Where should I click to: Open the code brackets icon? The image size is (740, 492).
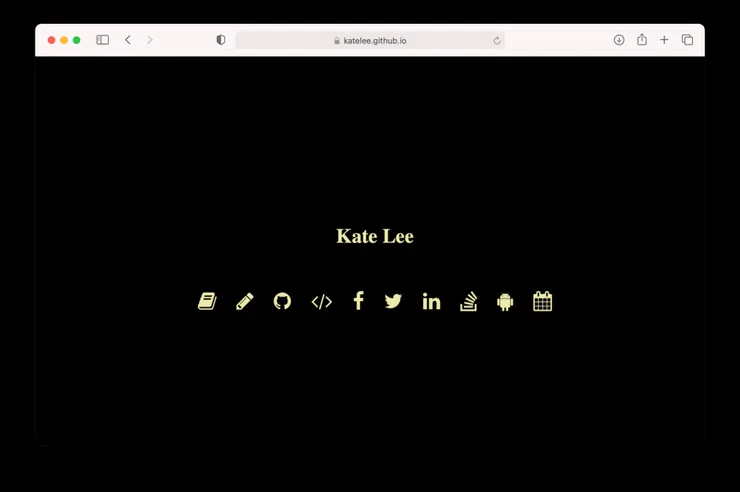(x=321, y=302)
